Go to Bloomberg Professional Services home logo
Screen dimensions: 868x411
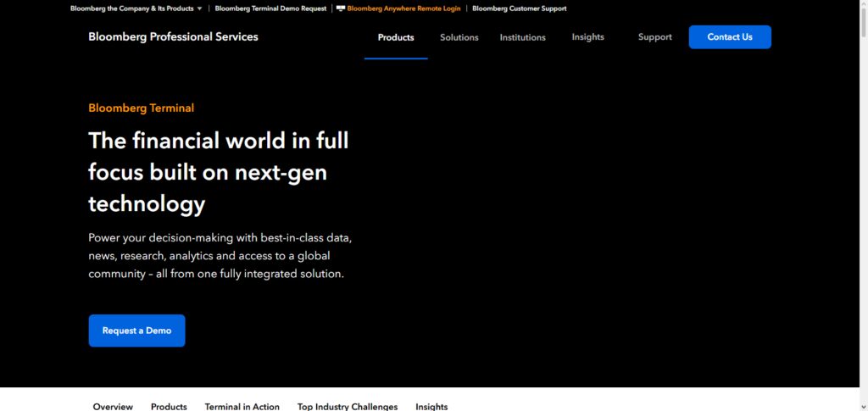pyautogui.click(x=173, y=37)
